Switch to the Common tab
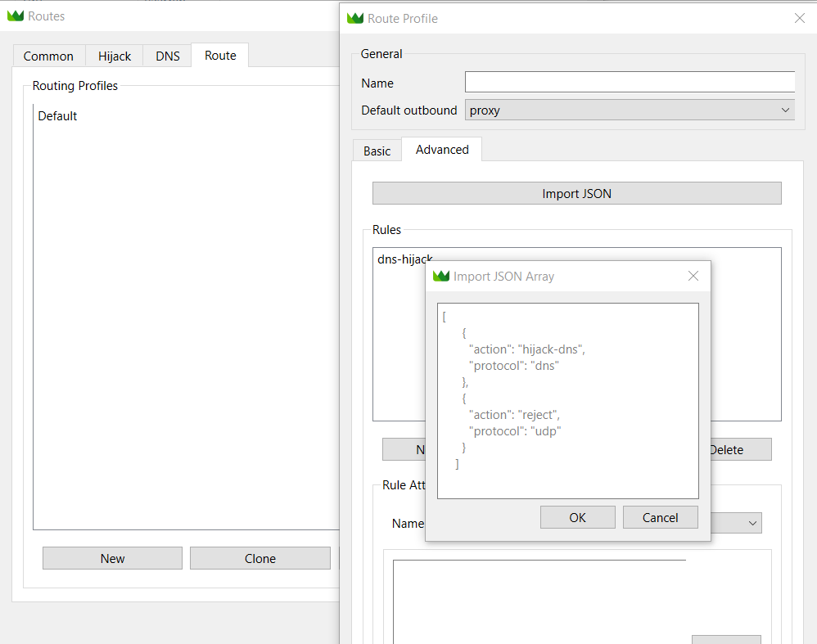 pos(48,56)
